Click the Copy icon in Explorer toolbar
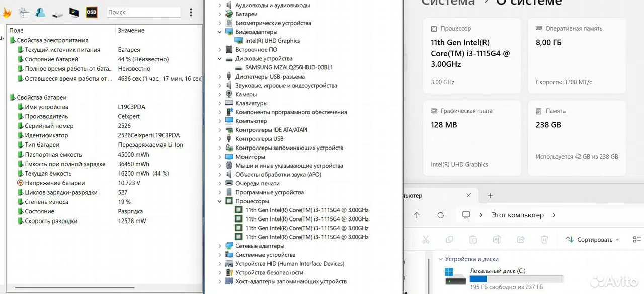644x294 pixels. tap(449, 240)
